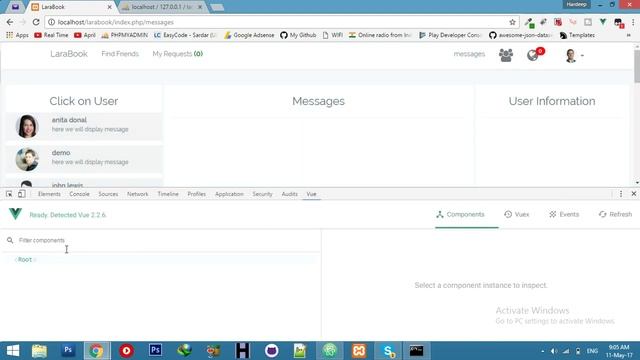Switch to the Sources tab in DevTools
640x360 pixels.
click(x=108, y=194)
